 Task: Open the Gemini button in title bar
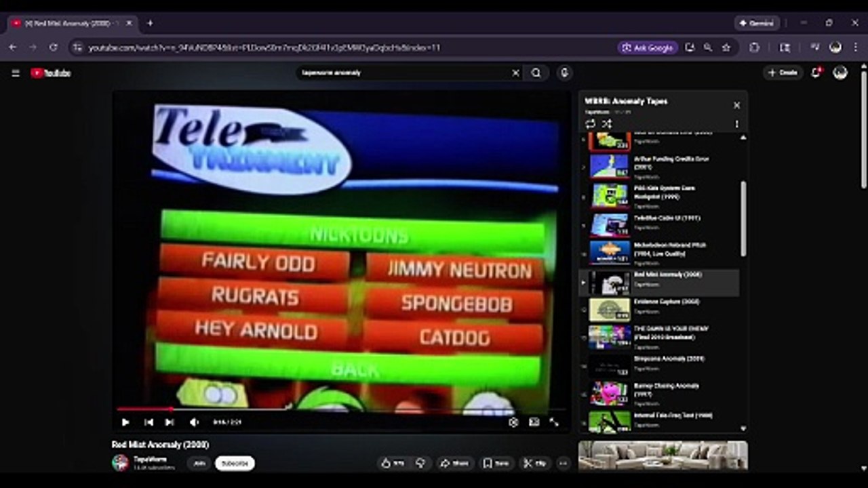tap(757, 23)
